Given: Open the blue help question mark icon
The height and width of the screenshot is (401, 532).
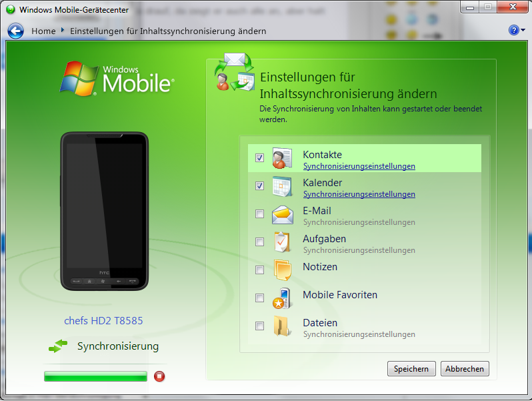Looking at the screenshot, I should (x=514, y=30).
